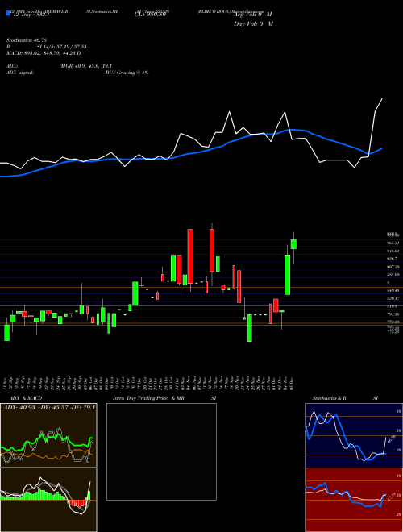This screenshot has width=403, height=532.
Task: Click the 'Intra Day Trading Price & MR' title
Action: click(148, 398)
